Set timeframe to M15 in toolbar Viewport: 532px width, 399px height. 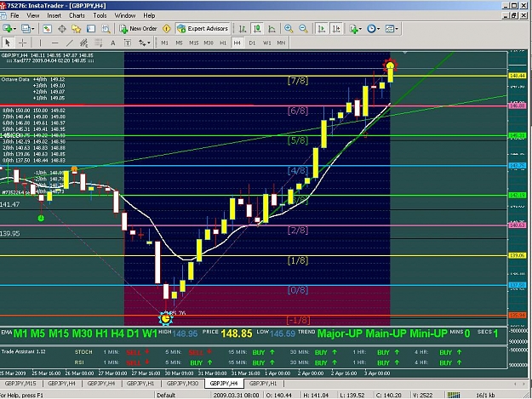(x=194, y=43)
